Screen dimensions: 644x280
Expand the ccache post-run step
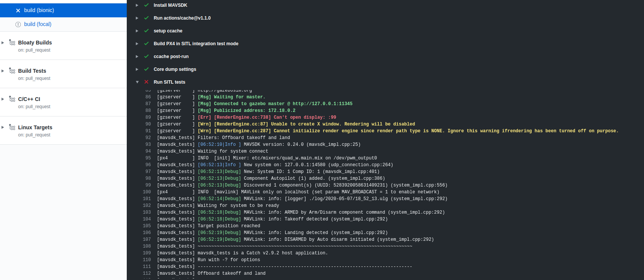click(x=137, y=57)
